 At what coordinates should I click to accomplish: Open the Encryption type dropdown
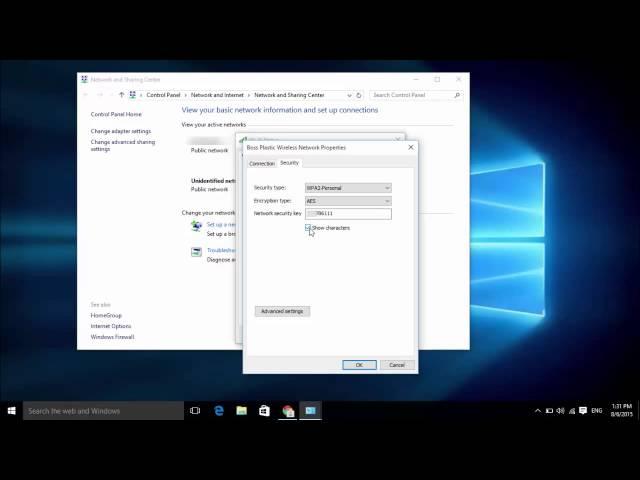coord(348,201)
